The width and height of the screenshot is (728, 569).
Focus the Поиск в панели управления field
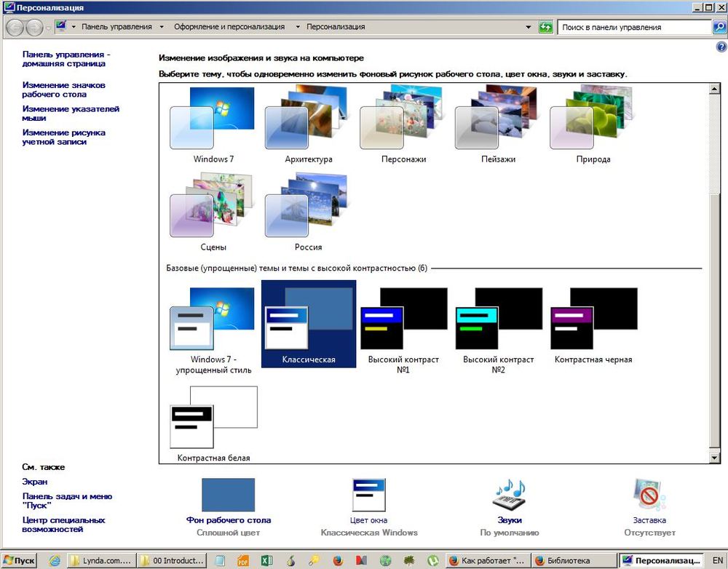[x=634, y=27]
